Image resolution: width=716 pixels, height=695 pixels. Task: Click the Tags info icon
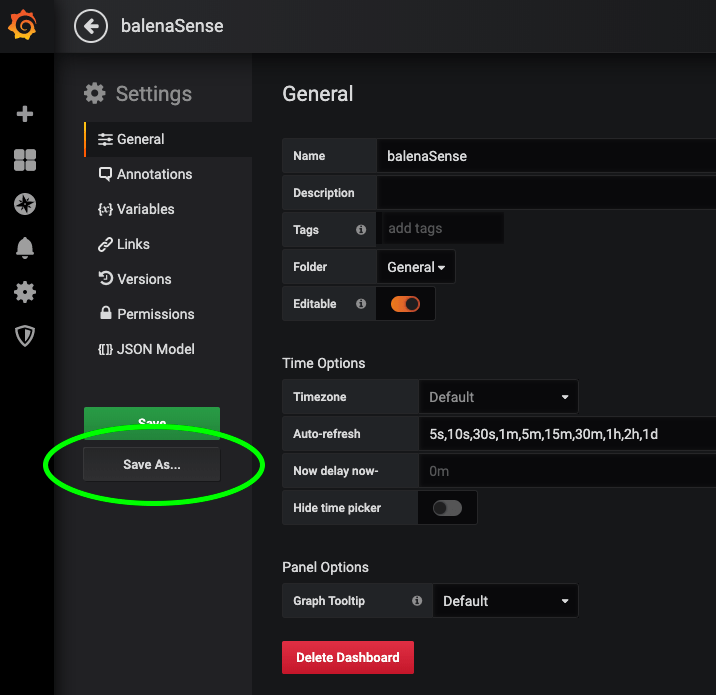[361, 230]
